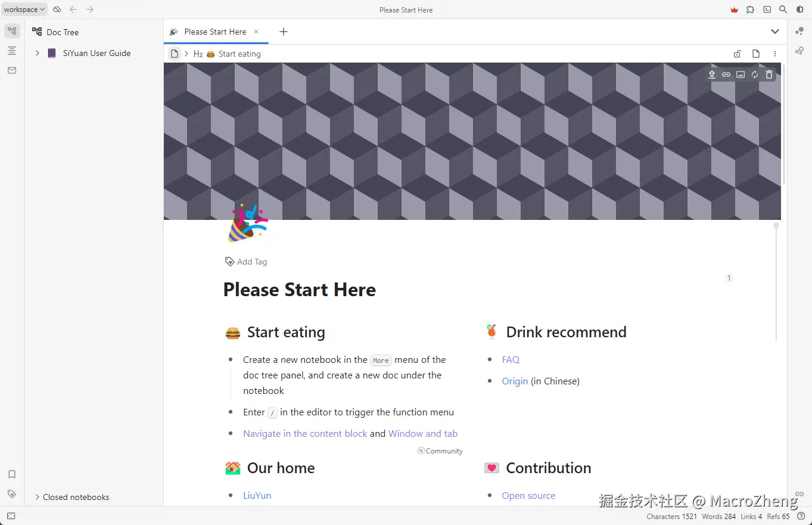Follow the Window and tab link
The height and width of the screenshot is (525, 812).
click(x=423, y=433)
